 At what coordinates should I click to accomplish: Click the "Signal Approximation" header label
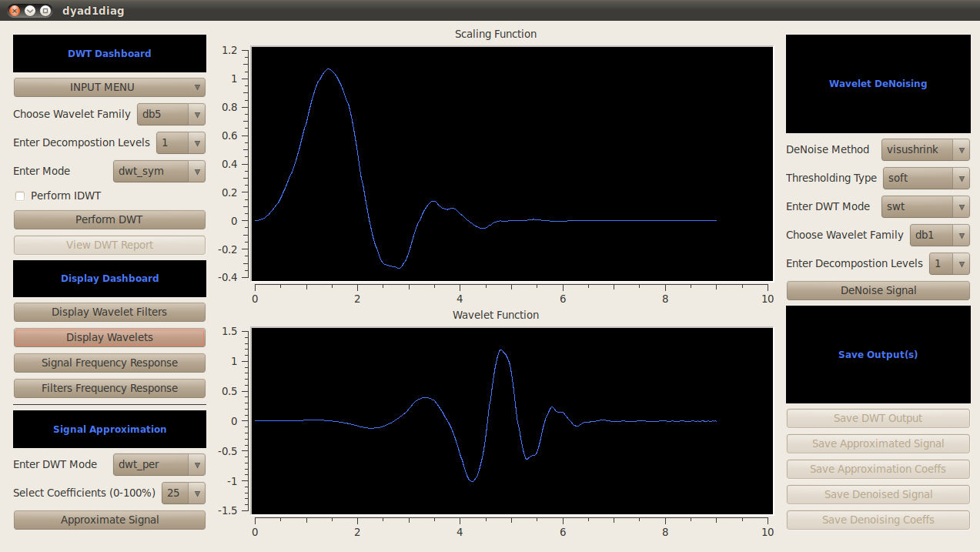109,430
